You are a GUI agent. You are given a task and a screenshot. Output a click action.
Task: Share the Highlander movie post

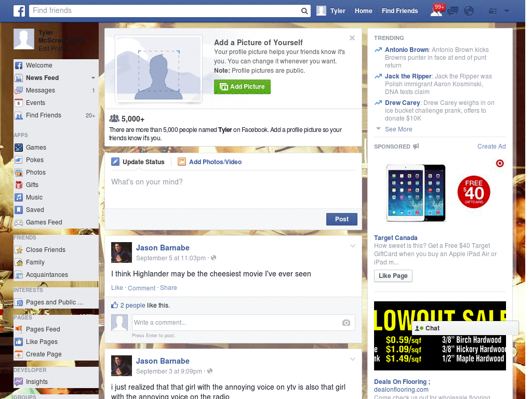tap(168, 288)
